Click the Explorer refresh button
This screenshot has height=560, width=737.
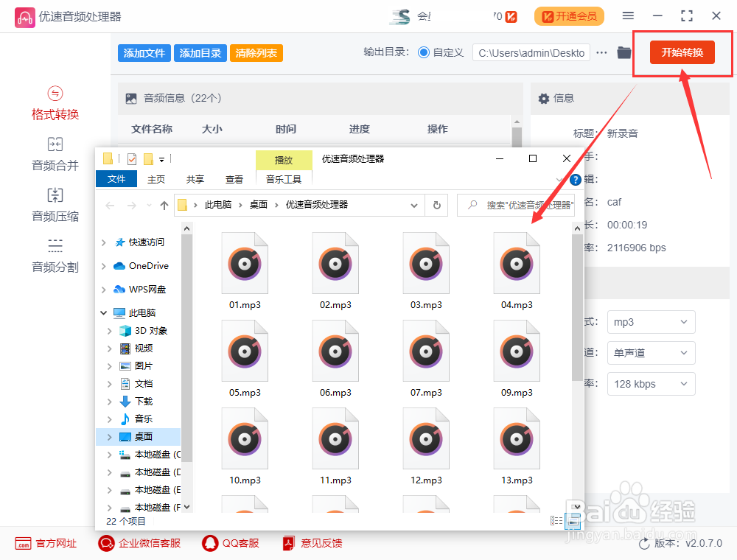(436, 206)
